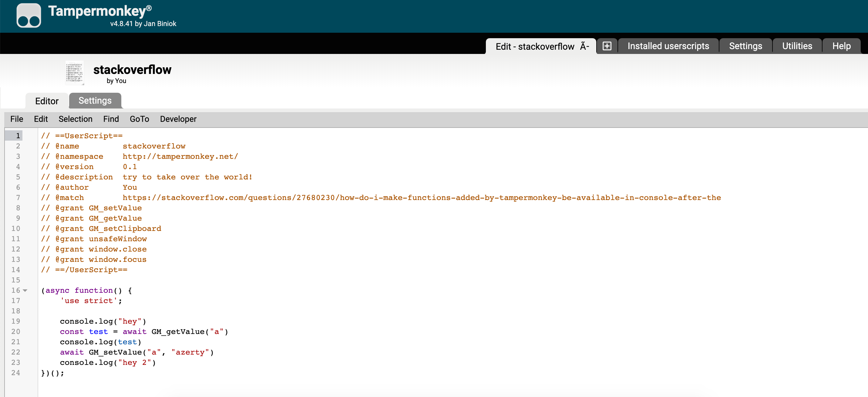868x397 pixels.
Task: Switch to the Editor tab
Action: (47, 101)
